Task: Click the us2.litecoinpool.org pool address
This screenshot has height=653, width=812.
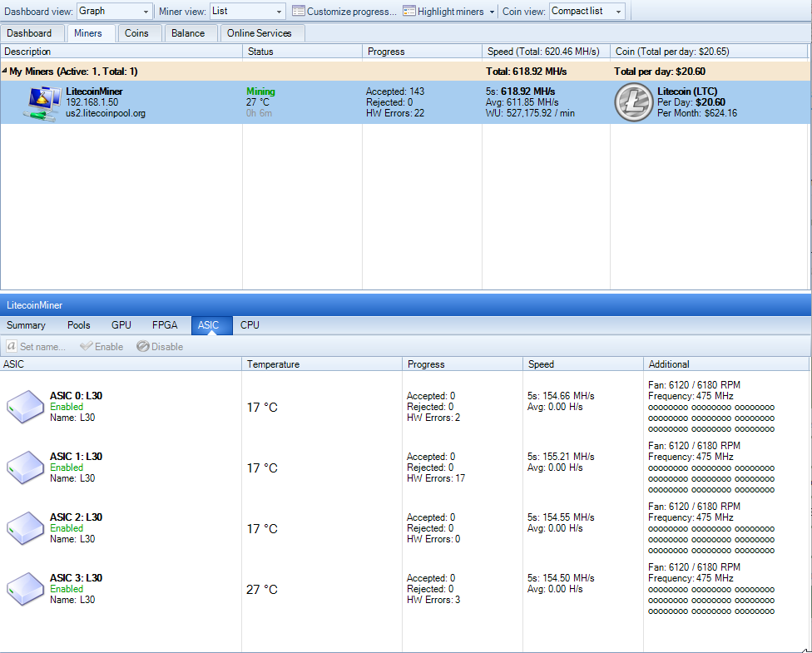Action: [x=106, y=113]
